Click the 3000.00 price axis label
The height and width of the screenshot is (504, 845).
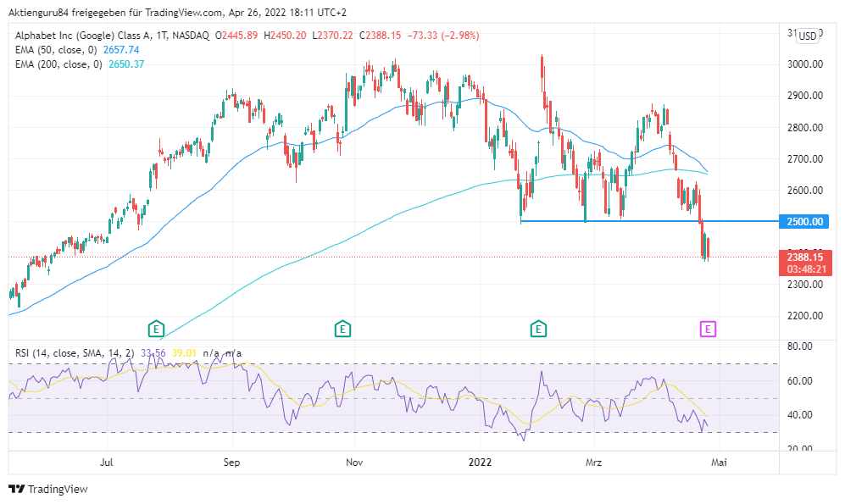click(x=804, y=64)
